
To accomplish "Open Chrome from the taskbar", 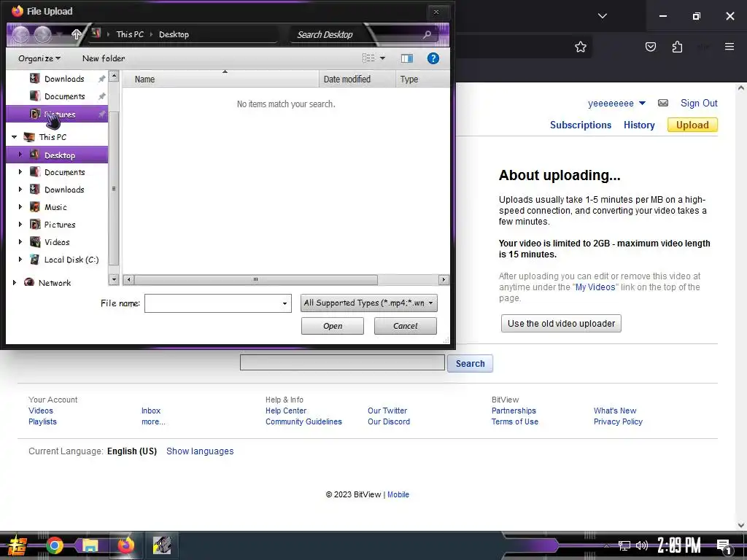I will pyautogui.click(x=54, y=545).
